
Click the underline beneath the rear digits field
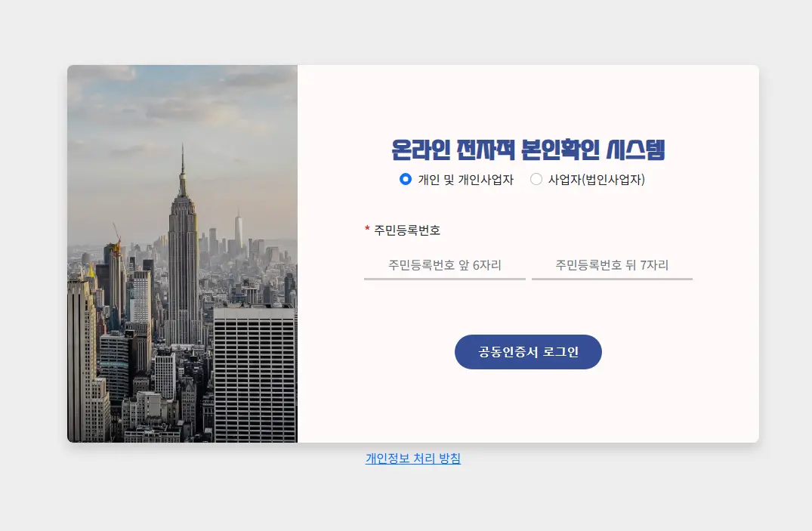click(611, 279)
